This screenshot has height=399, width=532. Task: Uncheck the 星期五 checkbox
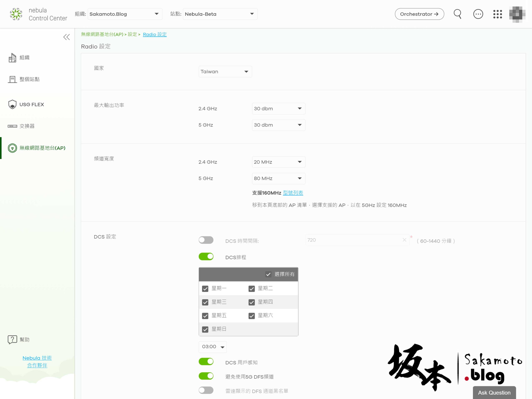205,316
